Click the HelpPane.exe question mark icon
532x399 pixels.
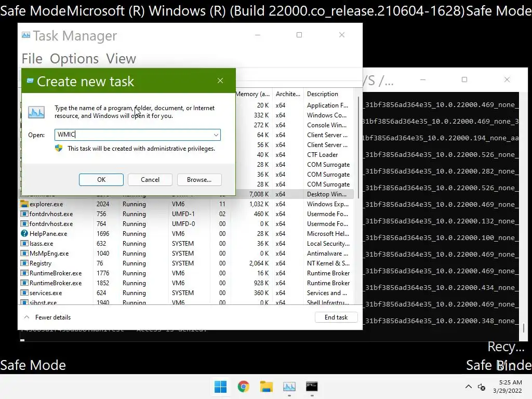click(24, 233)
